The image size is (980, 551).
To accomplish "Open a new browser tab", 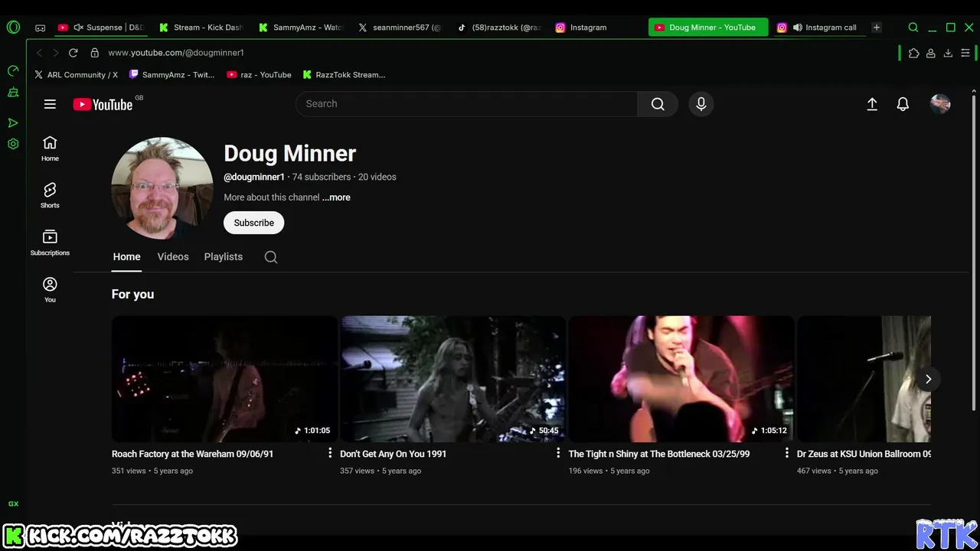I will (877, 28).
